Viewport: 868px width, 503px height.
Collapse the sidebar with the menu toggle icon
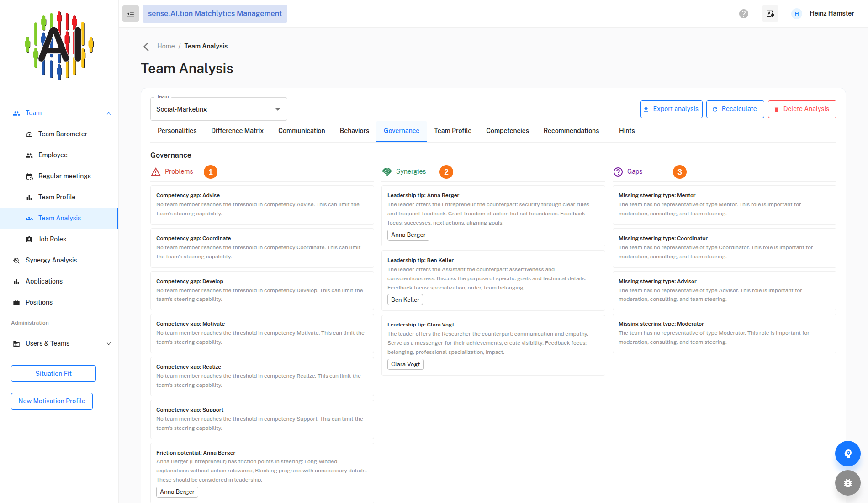[131, 14]
